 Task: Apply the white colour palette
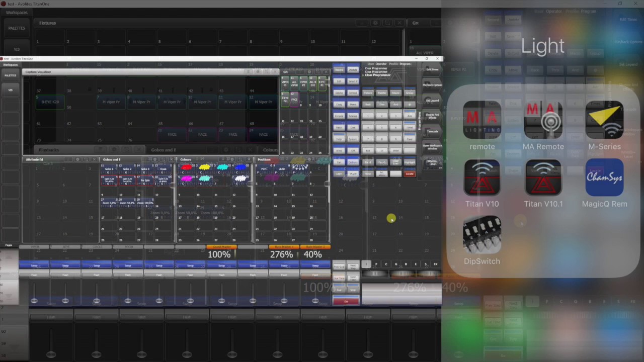240,179
